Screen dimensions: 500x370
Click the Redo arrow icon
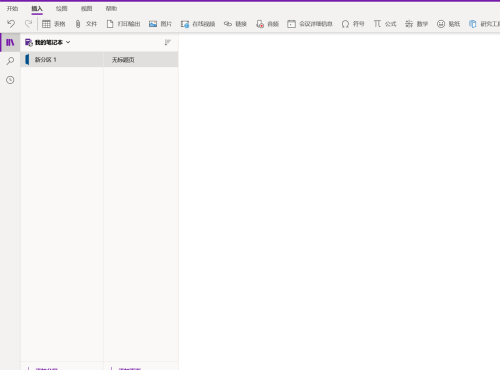point(28,24)
